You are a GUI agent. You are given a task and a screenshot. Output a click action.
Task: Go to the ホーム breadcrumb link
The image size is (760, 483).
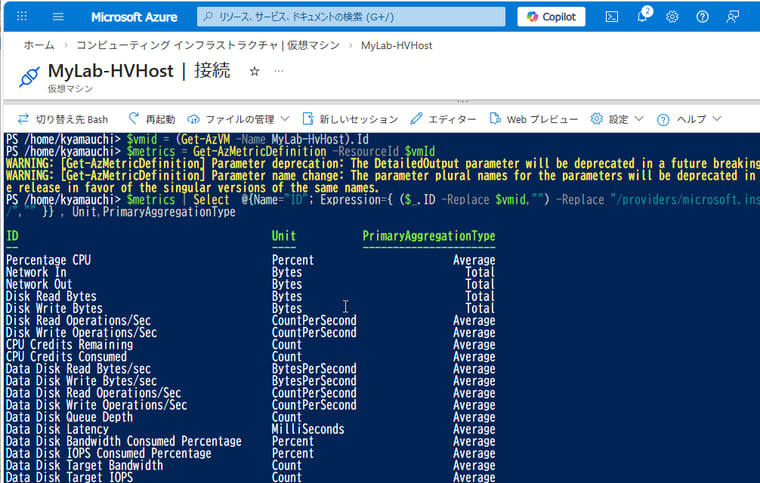coord(39,46)
